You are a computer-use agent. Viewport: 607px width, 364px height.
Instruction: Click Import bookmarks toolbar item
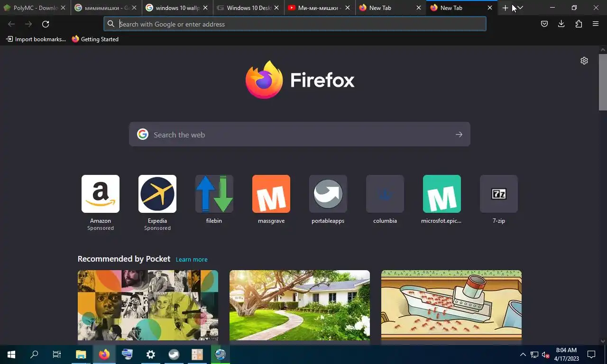click(36, 39)
